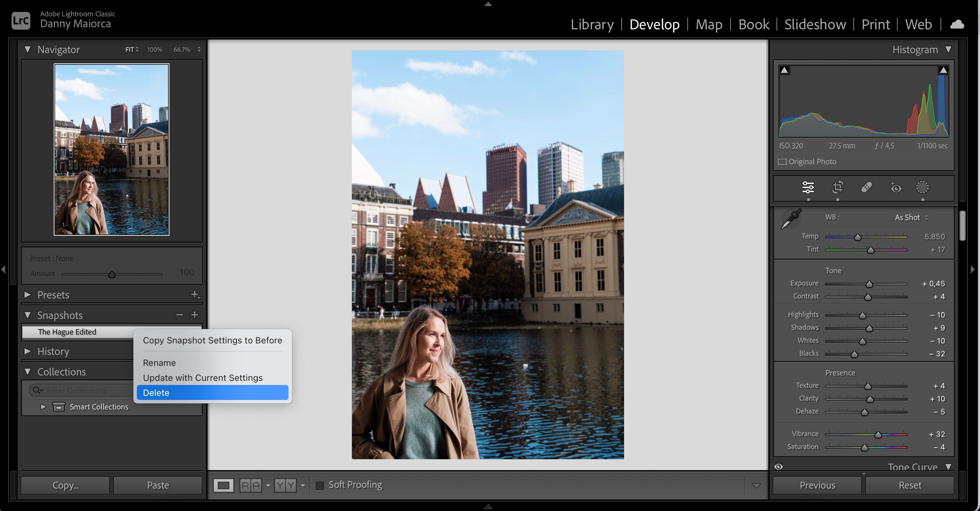The width and height of the screenshot is (980, 511).
Task: Open the Healing tool
Action: click(866, 187)
